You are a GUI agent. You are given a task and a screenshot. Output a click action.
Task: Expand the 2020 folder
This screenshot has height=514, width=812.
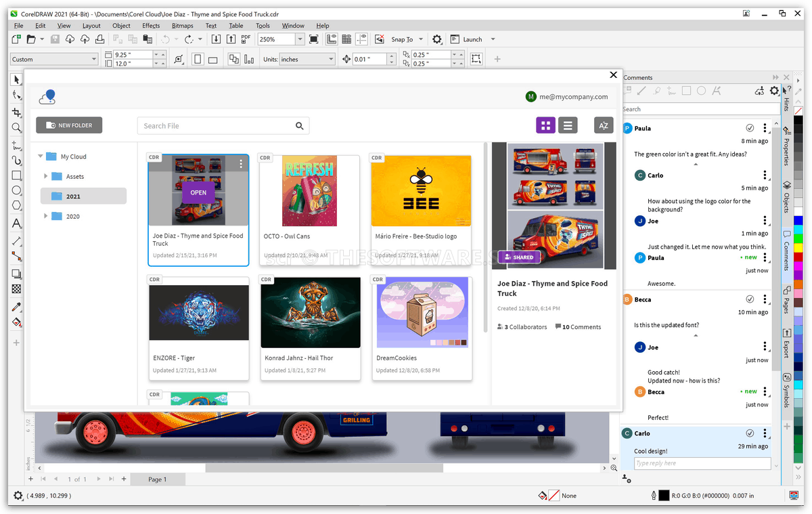point(46,216)
